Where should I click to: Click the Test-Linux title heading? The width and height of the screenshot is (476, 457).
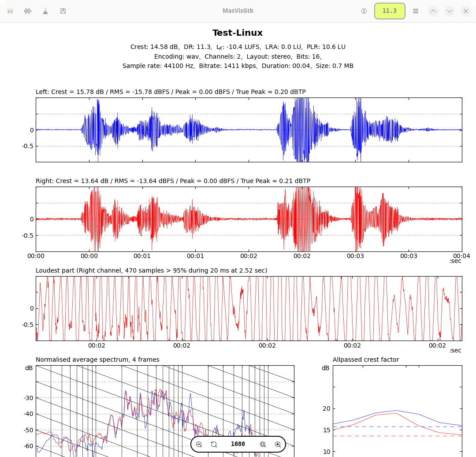pos(238,33)
